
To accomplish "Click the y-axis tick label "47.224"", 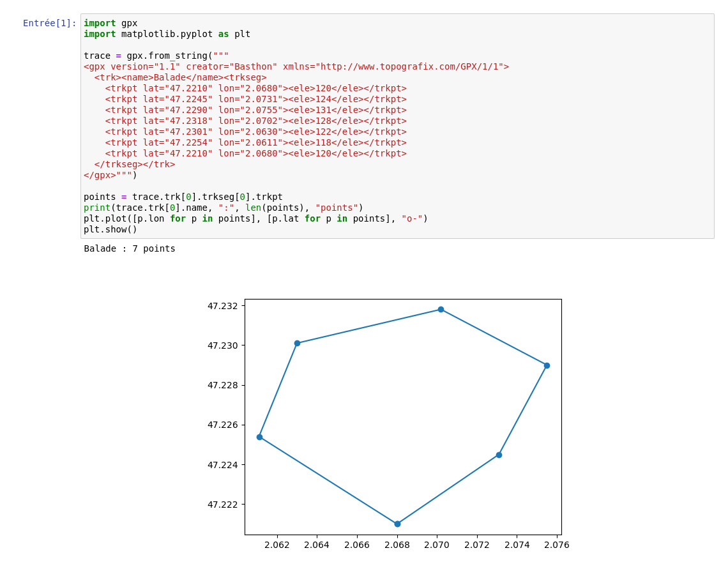I will click(222, 465).
